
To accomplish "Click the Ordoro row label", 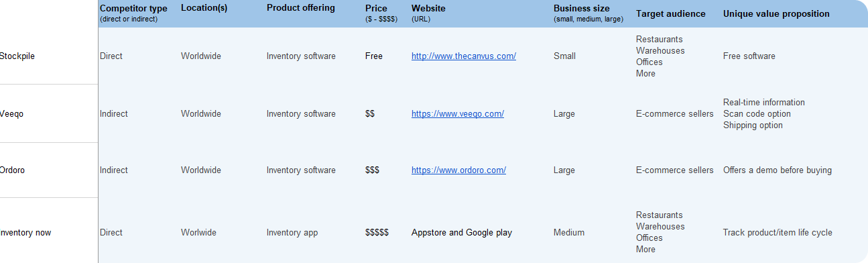I will tap(13, 170).
